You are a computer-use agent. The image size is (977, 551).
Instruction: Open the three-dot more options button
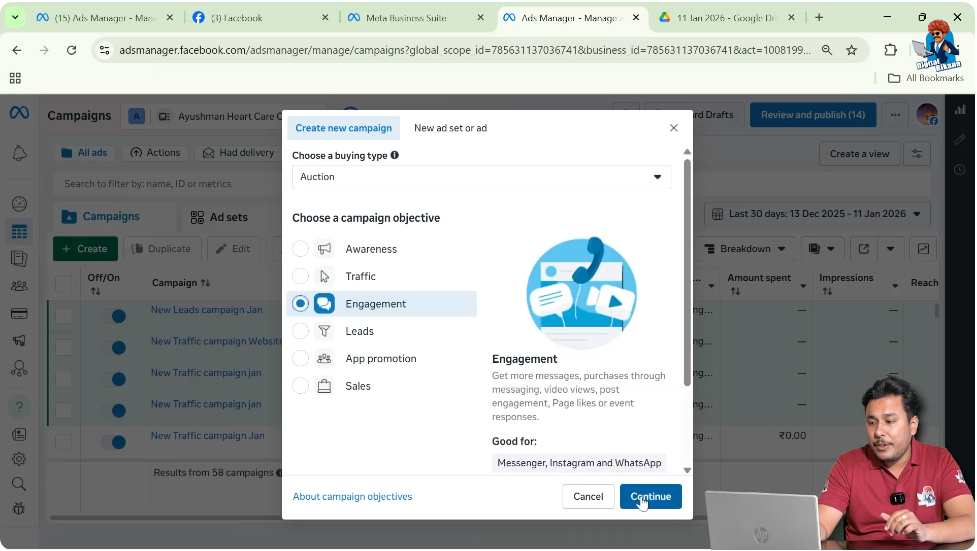(x=895, y=115)
